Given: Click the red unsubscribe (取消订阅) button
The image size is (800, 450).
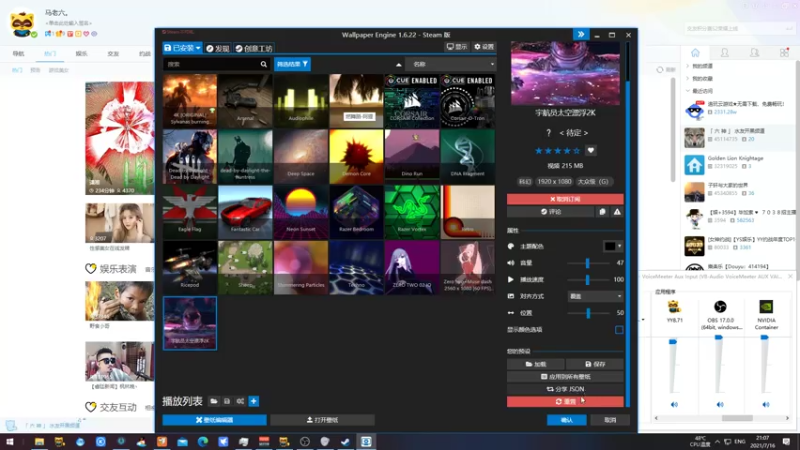Looking at the screenshot, I should click(x=565, y=199).
